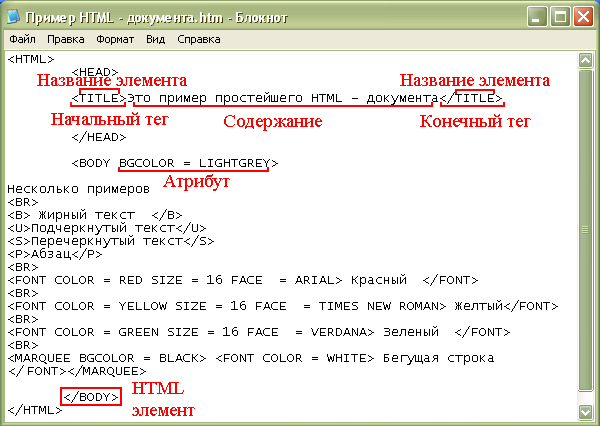Screen dimensions: 600x426
Task: Click the word 'Зеленый' in the text
Action: coord(411,332)
